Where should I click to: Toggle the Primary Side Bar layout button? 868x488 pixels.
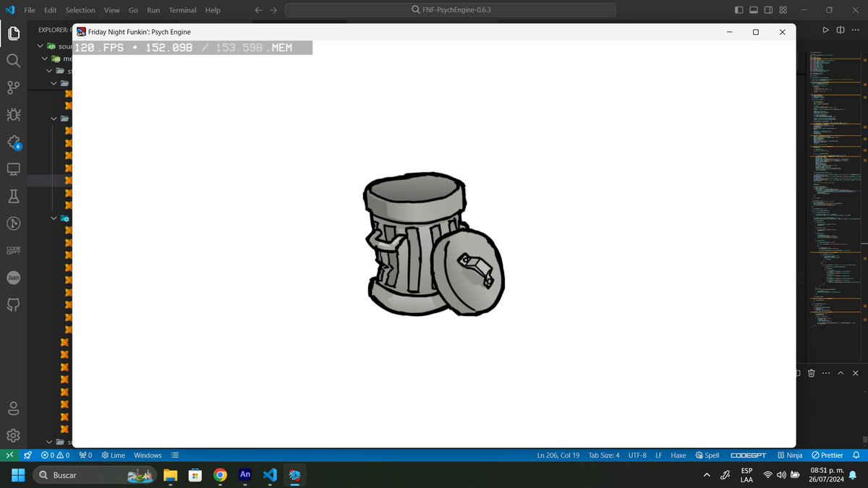click(739, 10)
